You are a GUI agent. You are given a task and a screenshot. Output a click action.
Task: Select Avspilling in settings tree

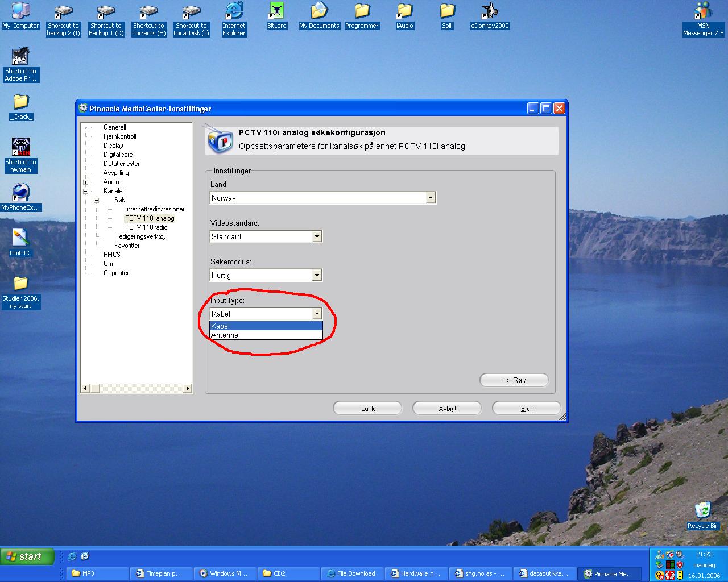[116, 173]
